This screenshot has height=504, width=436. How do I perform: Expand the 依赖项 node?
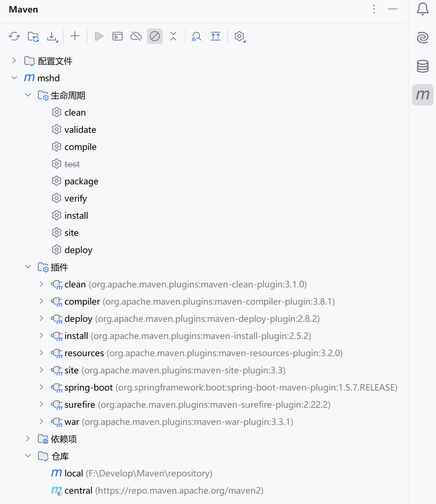click(x=28, y=438)
